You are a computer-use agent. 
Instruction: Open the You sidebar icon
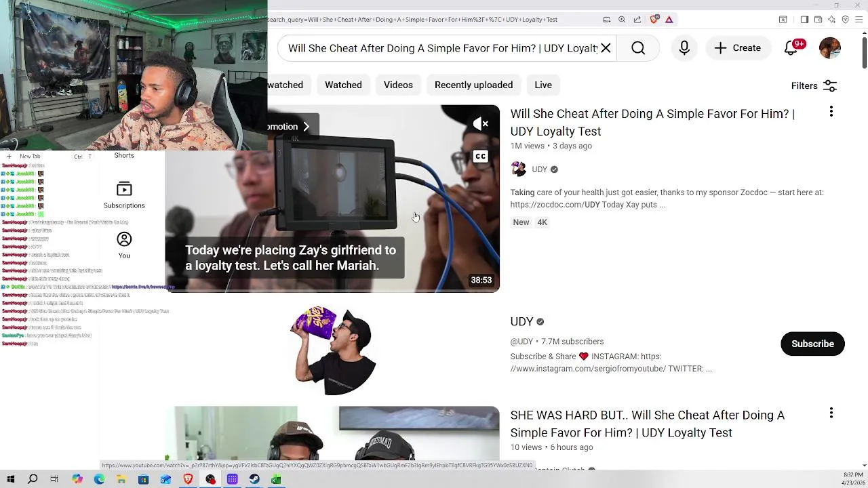point(124,245)
